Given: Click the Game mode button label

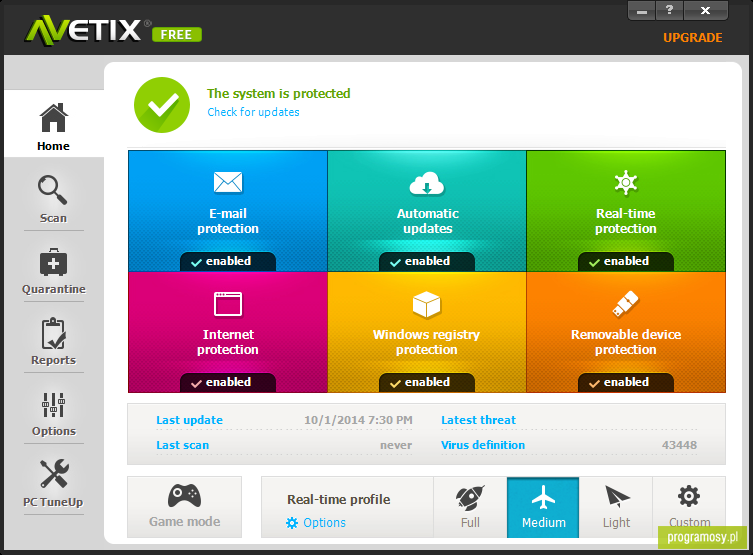Looking at the screenshot, I should [184, 521].
